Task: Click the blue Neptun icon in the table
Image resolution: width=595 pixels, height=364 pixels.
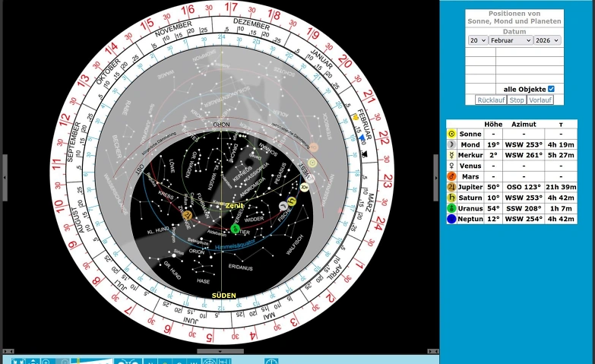Action: [451, 219]
